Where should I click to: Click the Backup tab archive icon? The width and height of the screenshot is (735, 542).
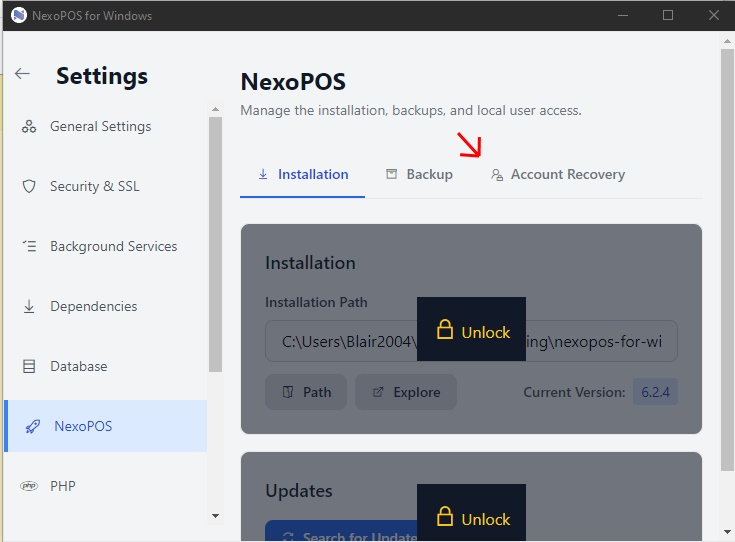391,174
